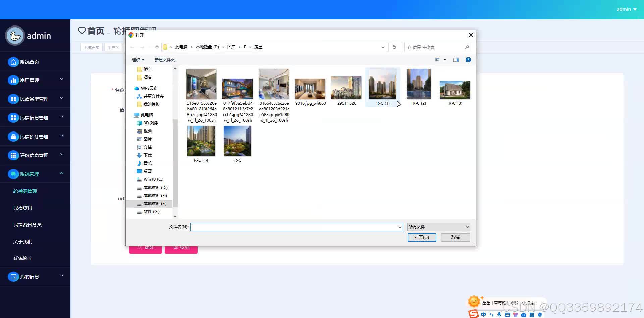644x318 pixels.
Task: Expand the 民宿预订管理 menu chevron
Action: coord(62,136)
